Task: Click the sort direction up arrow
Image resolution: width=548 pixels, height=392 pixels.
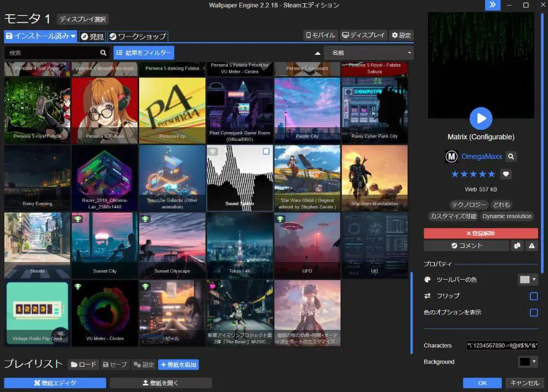Action: (317, 53)
